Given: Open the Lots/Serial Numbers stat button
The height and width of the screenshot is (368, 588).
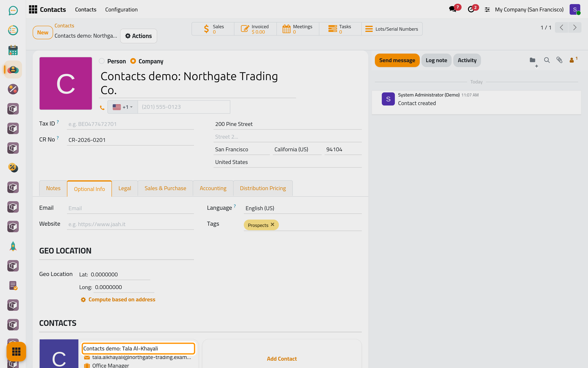Looking at the screenshot, I should [392, 29].
